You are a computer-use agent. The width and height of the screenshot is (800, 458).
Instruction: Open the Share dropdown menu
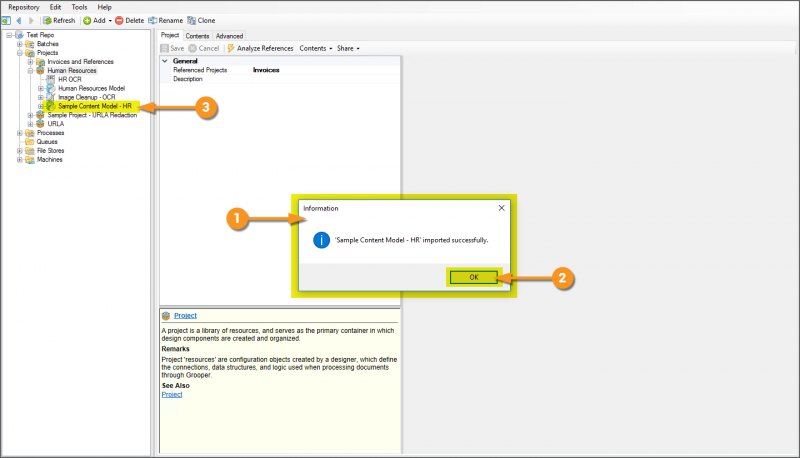348,48
